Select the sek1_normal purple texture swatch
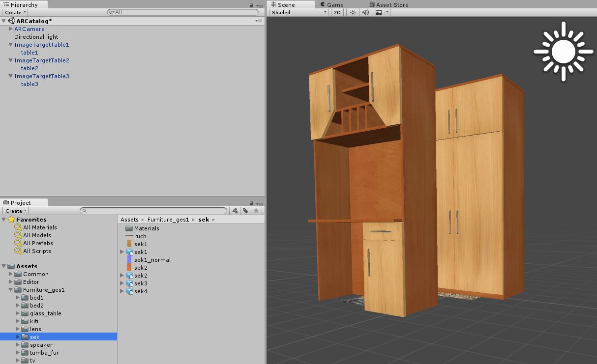Screen dimensions: 597x364 [129, 260]
